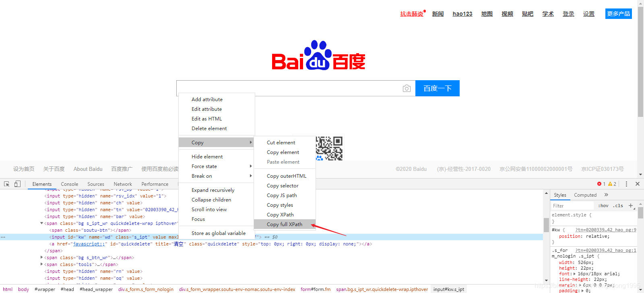Screen dimensions: 644x293
Task: Click the Elements panel scrollbar thumb
Action: pyautogui.click(x=546, y=225)
